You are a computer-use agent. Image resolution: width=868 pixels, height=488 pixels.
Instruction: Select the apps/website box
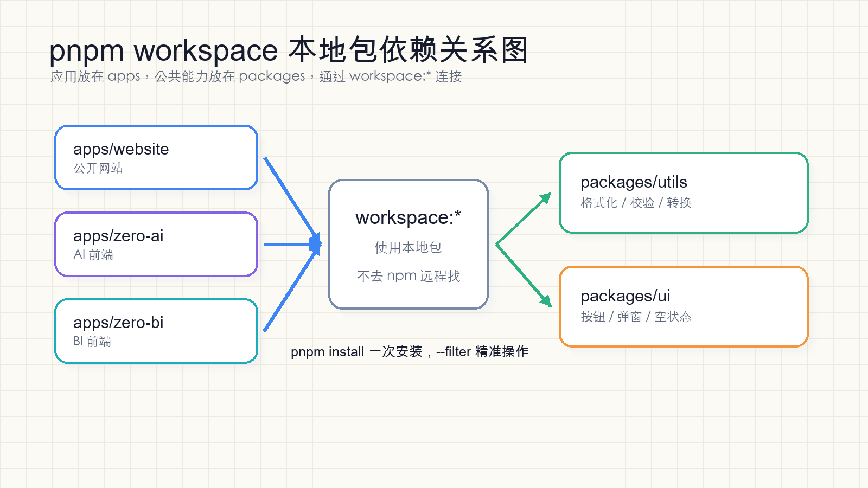156,158
